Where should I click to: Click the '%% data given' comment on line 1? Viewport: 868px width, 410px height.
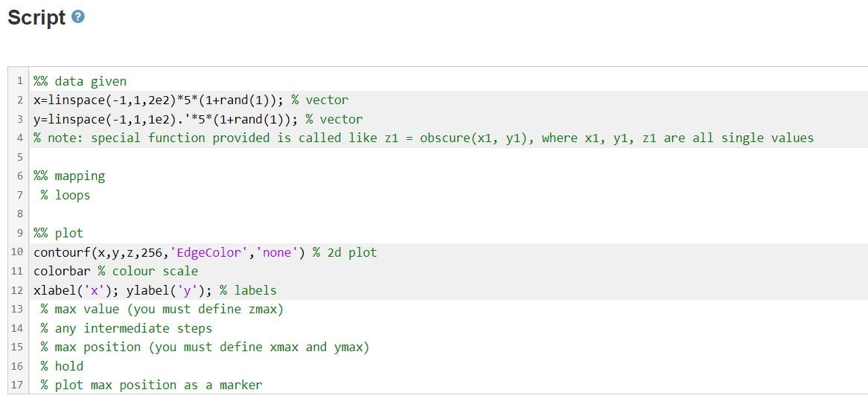click(x=80, y=81)
